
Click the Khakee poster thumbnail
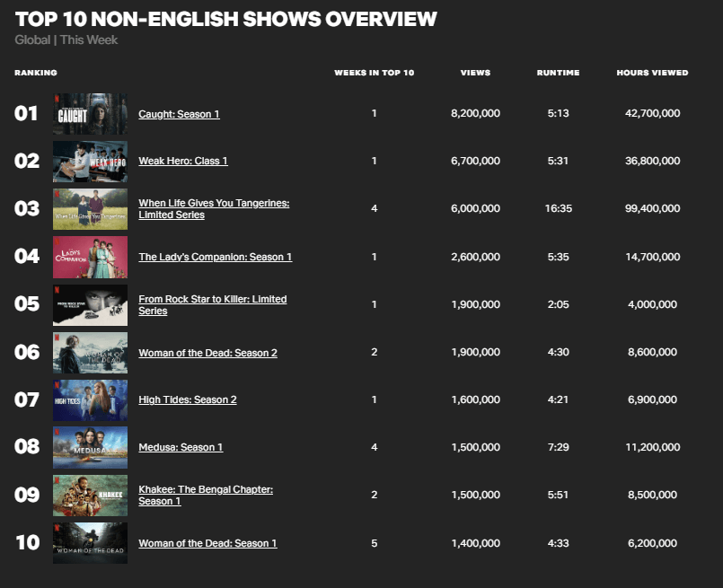[x=91, y=496]
